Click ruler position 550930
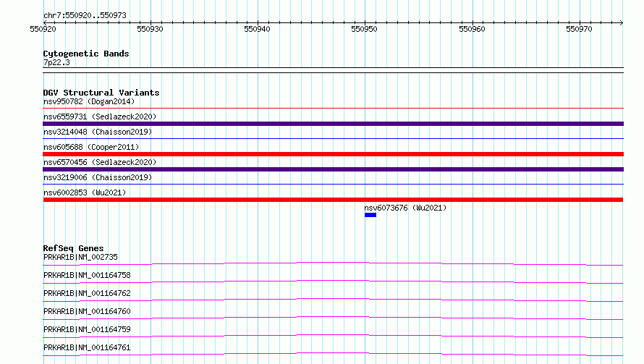Screen dimensions: 644x364 click(x=150, y=29)
